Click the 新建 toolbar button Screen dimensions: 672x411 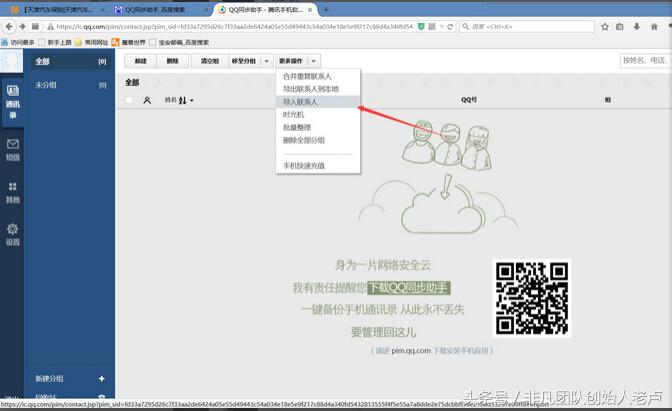pyautogui.click(x=141, y=61)
